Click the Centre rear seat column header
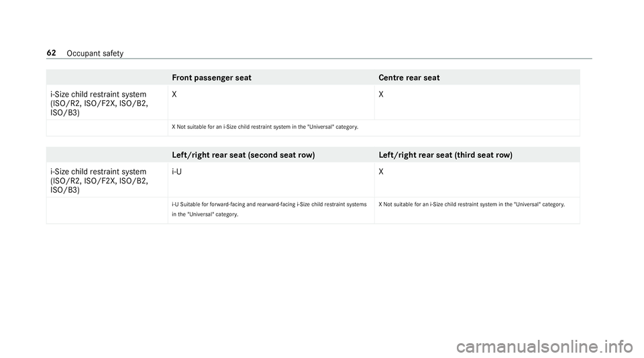The height and width of the screenshot is (358, 644). click(409, 78)
